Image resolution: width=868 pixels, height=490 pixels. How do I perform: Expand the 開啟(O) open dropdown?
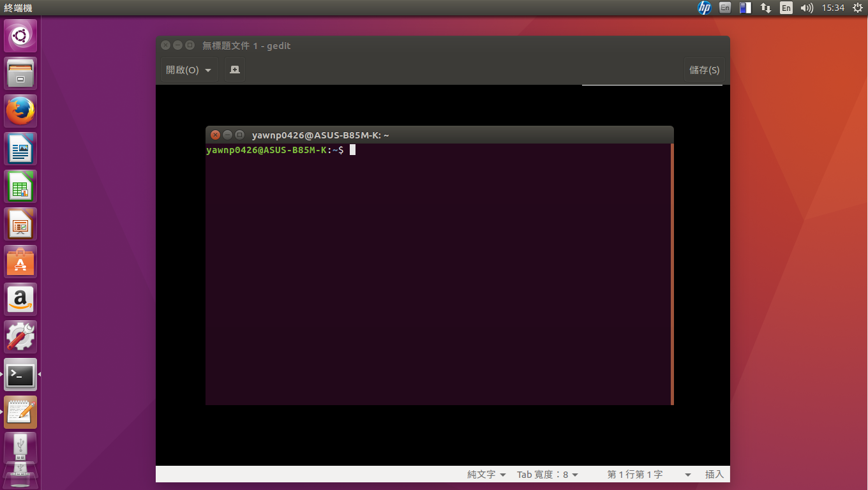pos(189,70)
